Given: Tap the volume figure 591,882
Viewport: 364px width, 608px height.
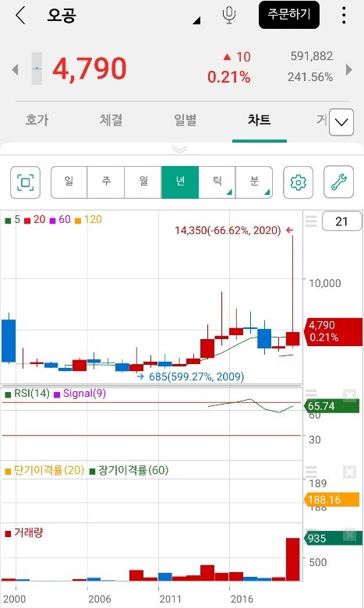Looking at the screenshot, I should tap(312, 56).
